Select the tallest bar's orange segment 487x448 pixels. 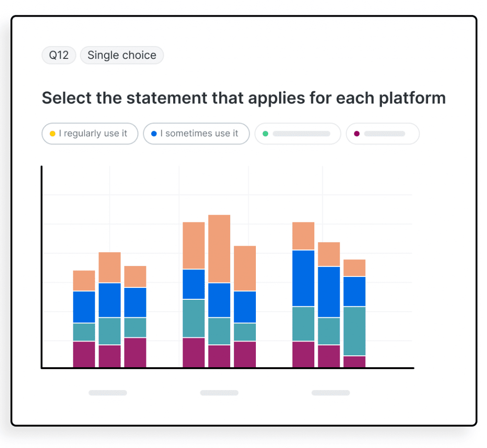[x=219, y=248]
